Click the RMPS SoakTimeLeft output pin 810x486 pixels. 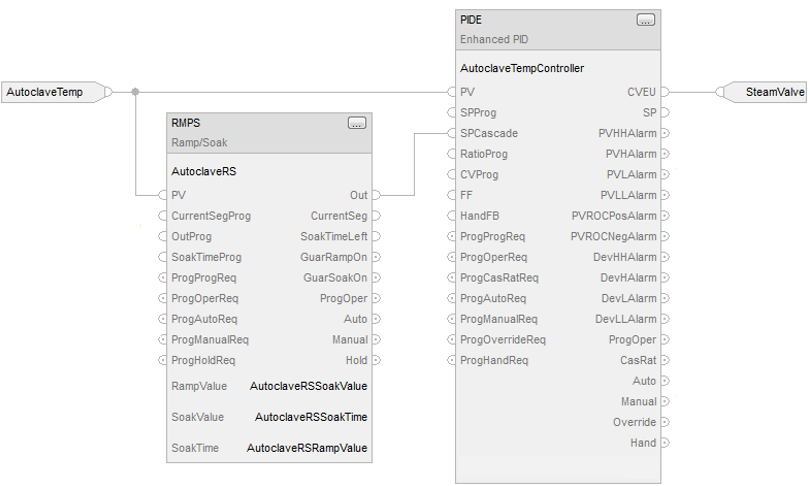[x=377, y=237]
